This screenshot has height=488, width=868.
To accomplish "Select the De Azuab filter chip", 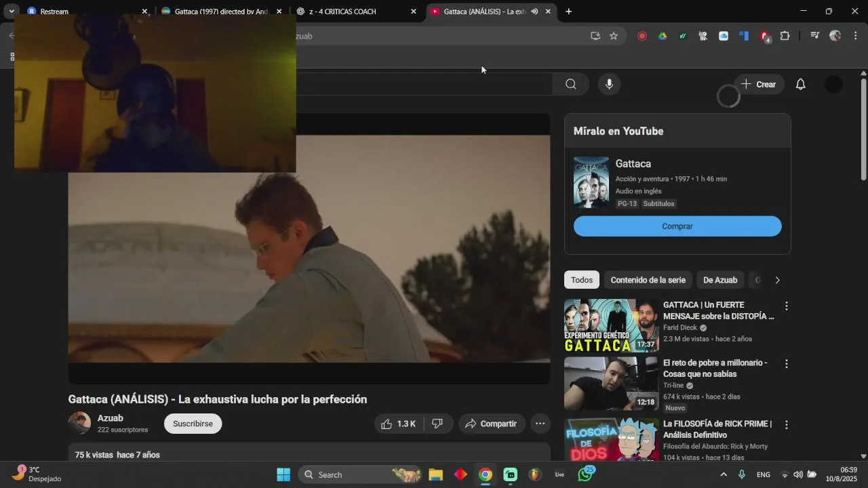I will pos(720,280).
